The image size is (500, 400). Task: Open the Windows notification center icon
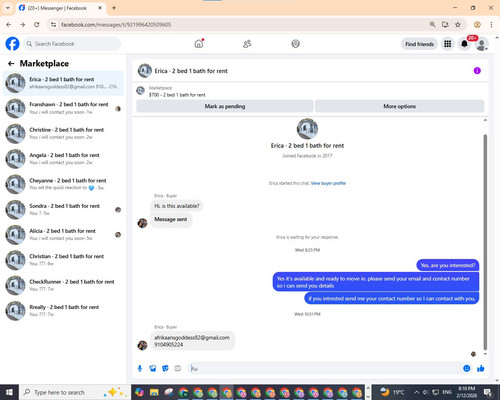pyautogui.click(x=488, y=392)
